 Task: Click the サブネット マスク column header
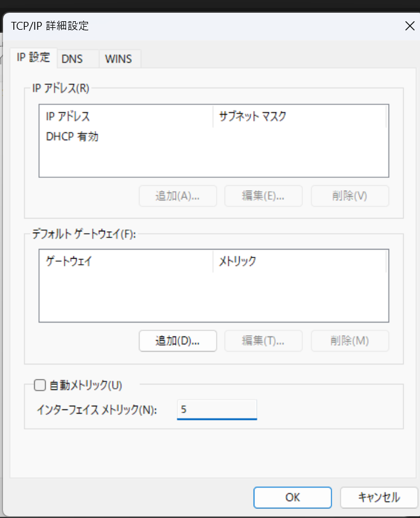coord(299,116)
